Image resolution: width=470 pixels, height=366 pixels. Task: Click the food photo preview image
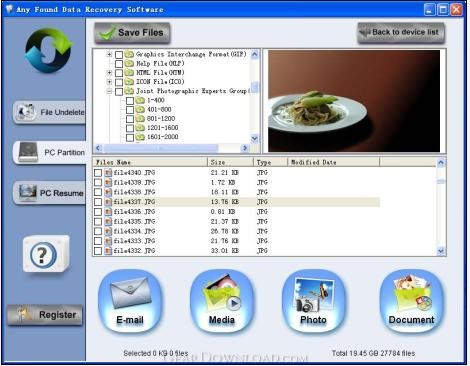[354, 101]
